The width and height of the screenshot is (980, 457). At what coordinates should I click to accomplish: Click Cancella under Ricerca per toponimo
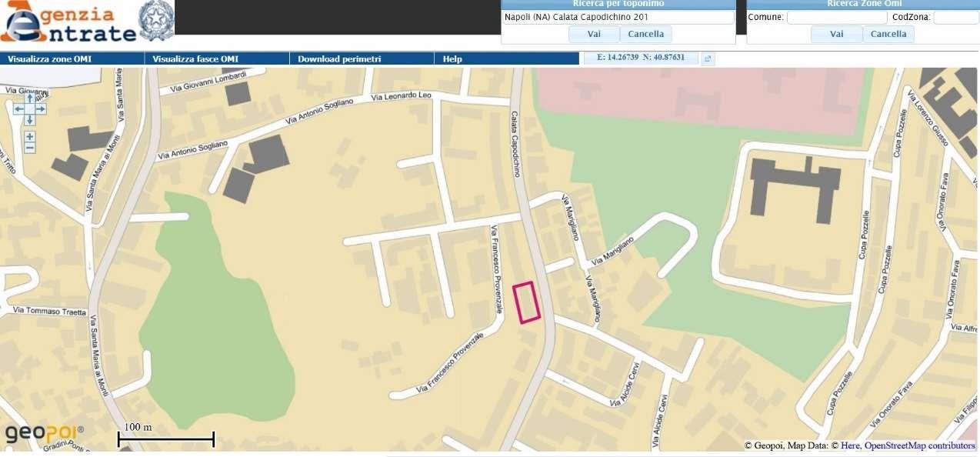point(645,34)
